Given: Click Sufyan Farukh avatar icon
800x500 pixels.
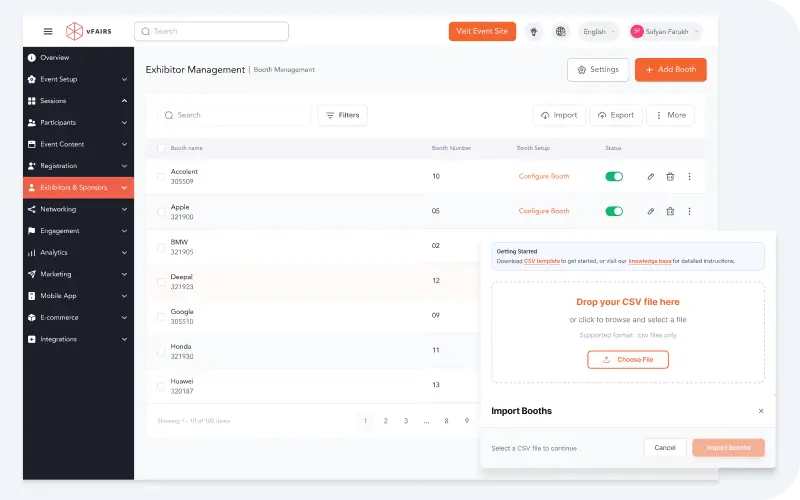Looking at the screenshot, I should [637, 32].
